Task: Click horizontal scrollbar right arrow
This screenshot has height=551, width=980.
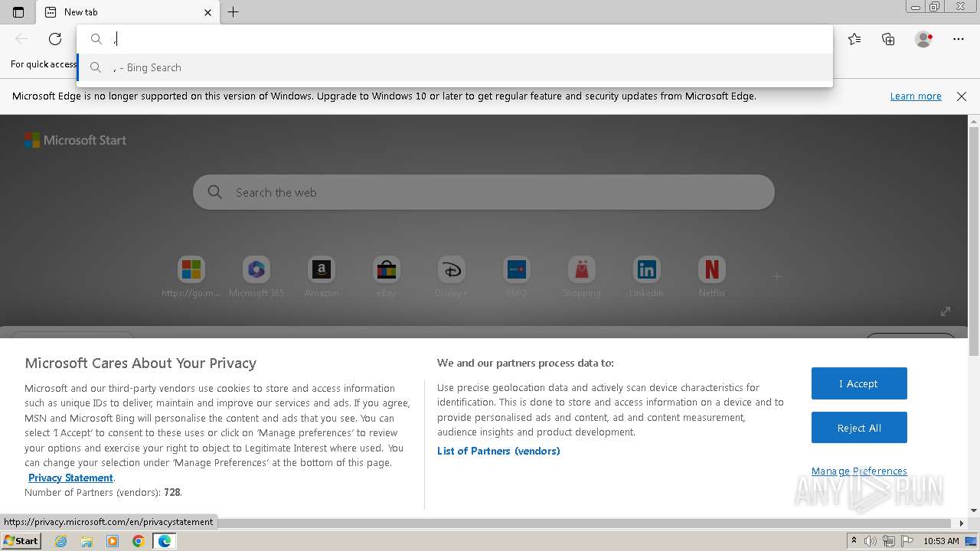Action: tap(962, 523)
